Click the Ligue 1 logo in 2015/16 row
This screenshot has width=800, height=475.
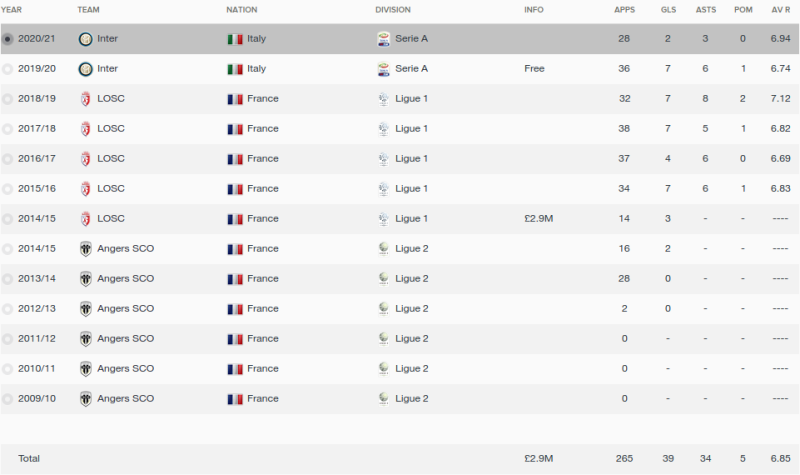coord(384,189)
